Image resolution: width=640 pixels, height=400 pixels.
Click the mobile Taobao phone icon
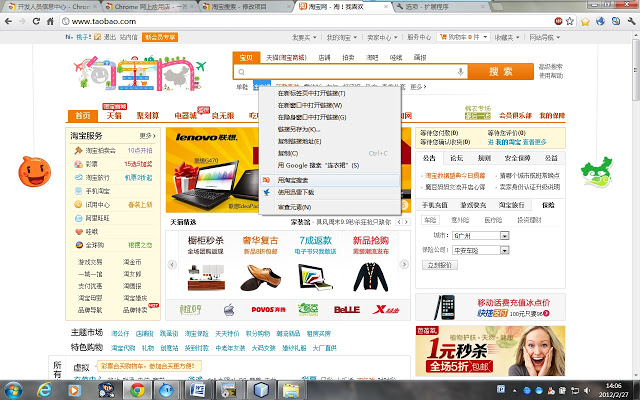tap(78, 191)
